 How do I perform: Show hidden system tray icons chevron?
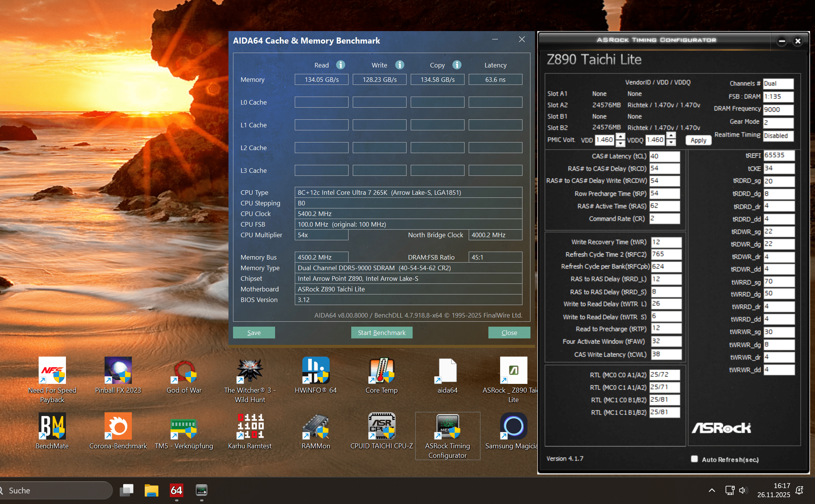712,490
